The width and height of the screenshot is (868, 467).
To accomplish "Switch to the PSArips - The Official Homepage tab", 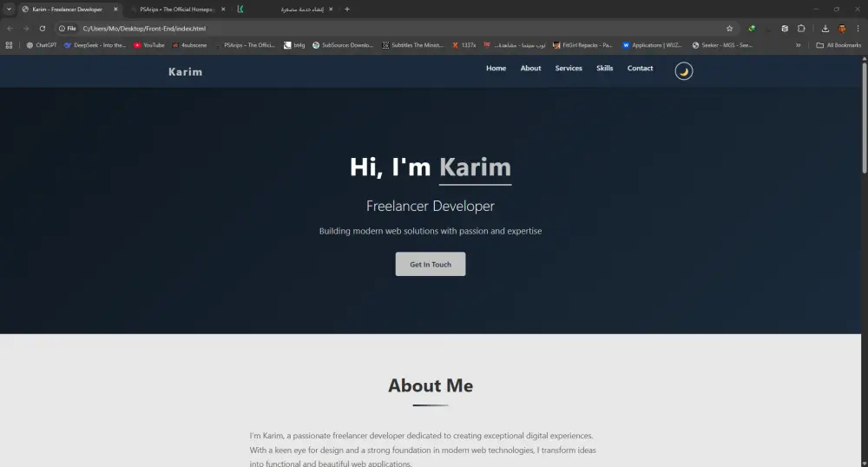I will pos(176,10).
